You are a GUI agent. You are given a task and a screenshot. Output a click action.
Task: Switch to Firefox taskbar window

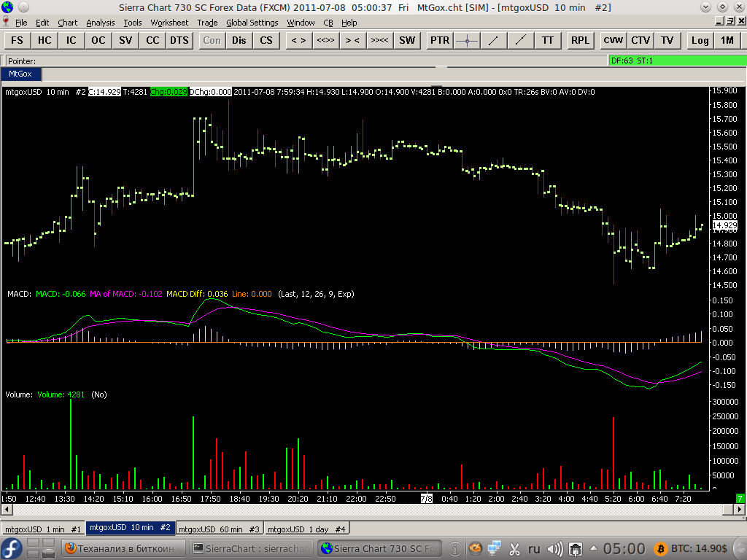point(124,548)
